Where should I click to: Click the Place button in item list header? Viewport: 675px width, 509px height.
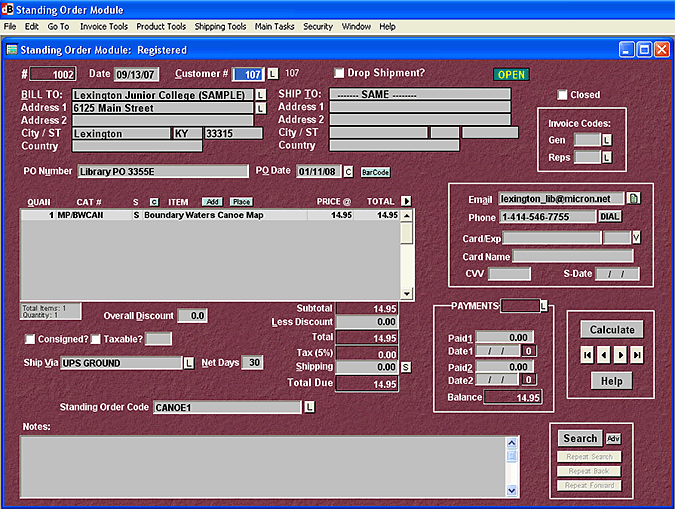pos(241,201)
